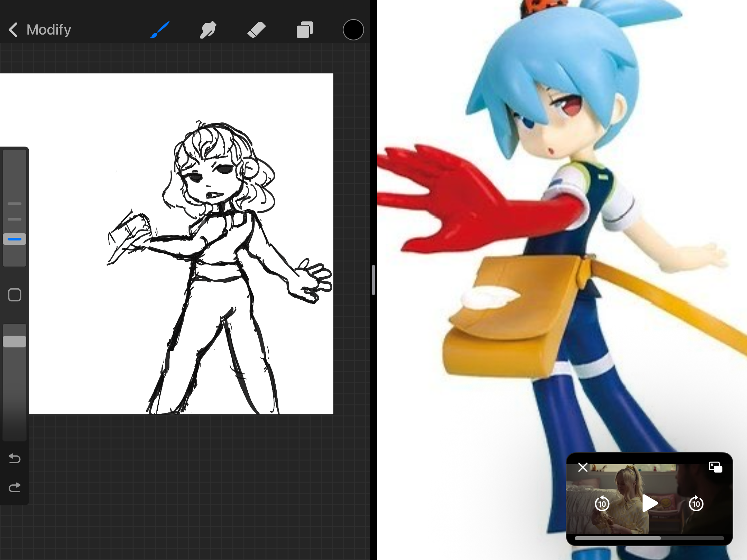Restore picture-in-picture video to full screen
The width and height of the screenshot is (747, 560).
(715, 467)
